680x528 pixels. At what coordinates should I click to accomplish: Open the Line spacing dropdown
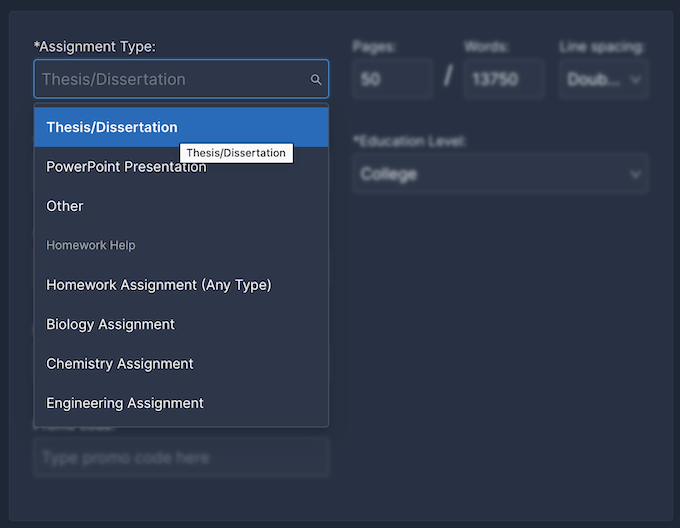(x=596, y=79)
